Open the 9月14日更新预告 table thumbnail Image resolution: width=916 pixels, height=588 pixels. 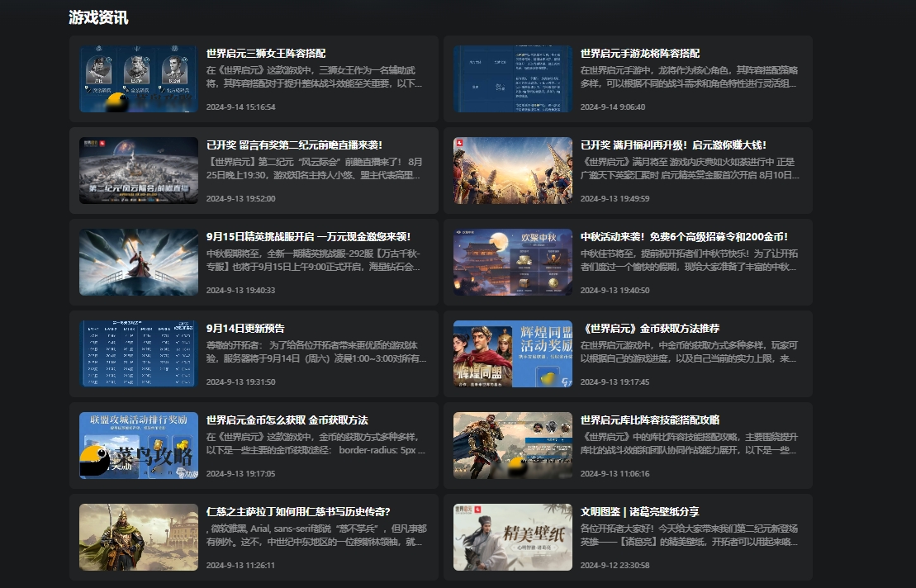[x=138, y=354]
